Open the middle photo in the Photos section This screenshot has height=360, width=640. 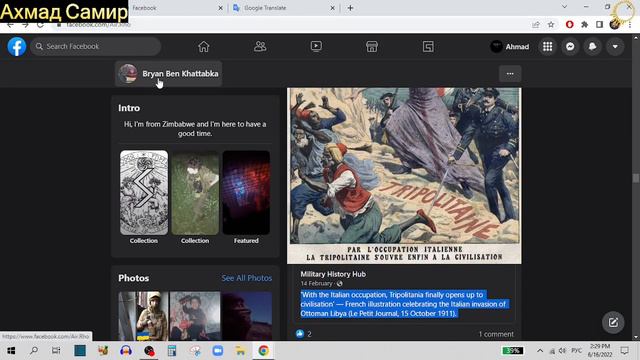click(195, 316)
